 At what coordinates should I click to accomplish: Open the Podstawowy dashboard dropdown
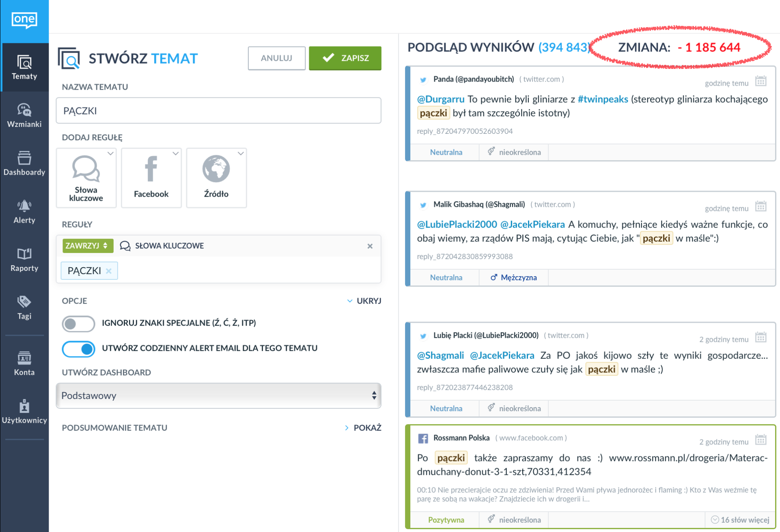coord(218,395)
